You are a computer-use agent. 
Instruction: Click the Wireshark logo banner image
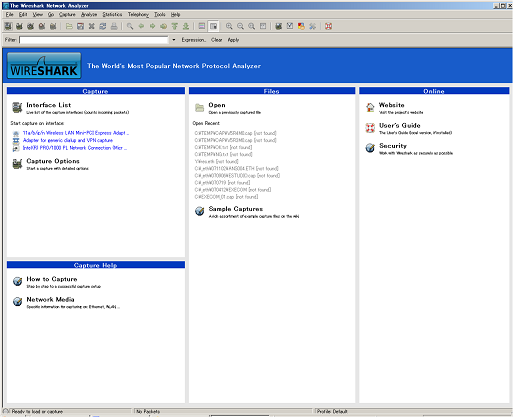click(x=44, y=66)
